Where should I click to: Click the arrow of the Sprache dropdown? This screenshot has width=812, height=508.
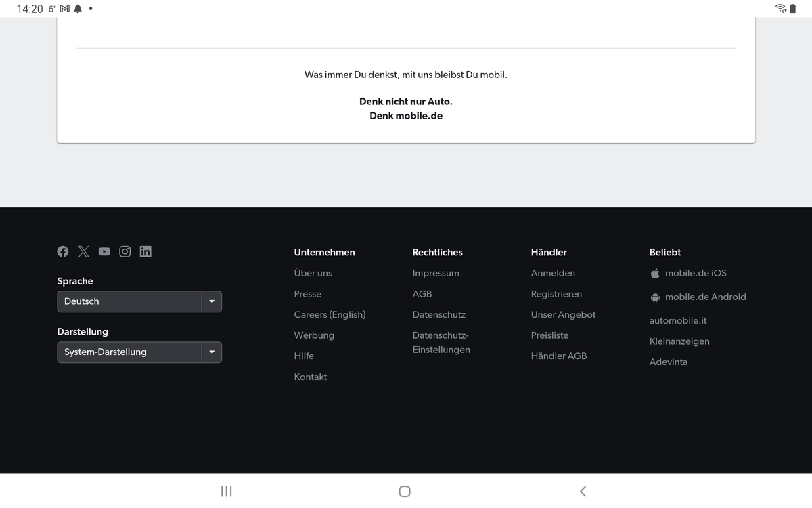[x=212, y=301]
